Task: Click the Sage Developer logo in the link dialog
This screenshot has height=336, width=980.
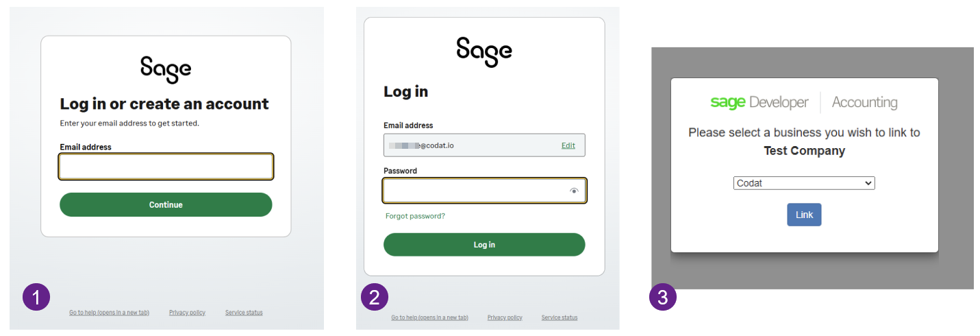Action: point(759,103)
